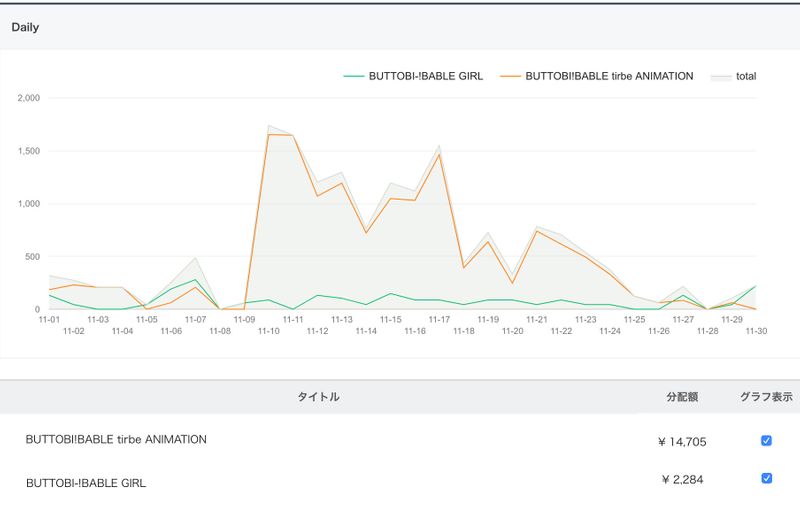Click the orange line swatch in legend
This screenshot has width=800, height=506.
click(x=510, y=76)
